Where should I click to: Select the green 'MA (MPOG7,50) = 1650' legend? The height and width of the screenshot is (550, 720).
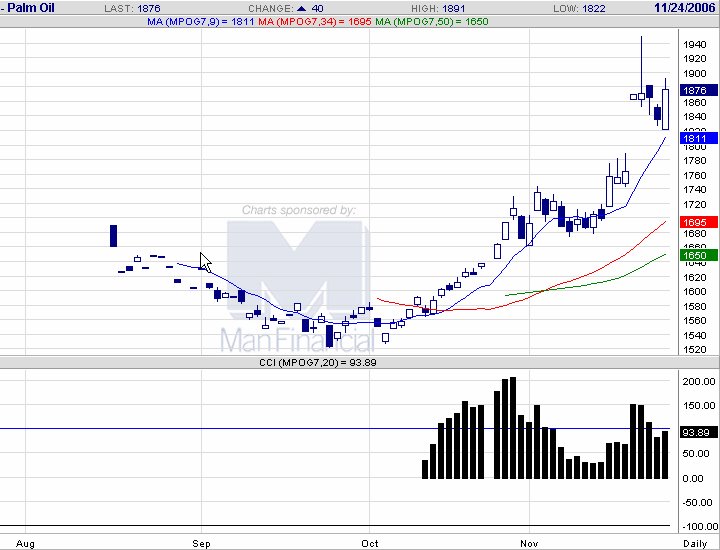pyautogui.click(x=432, y=22)
